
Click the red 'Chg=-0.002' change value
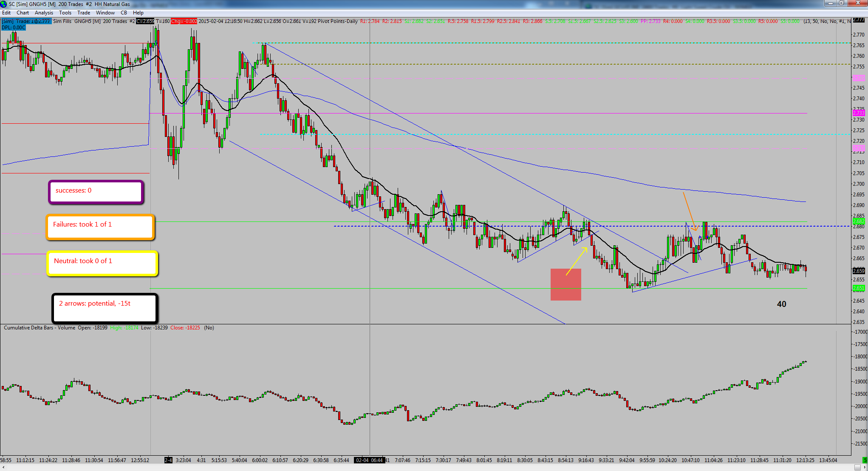[x=184, y=21]
